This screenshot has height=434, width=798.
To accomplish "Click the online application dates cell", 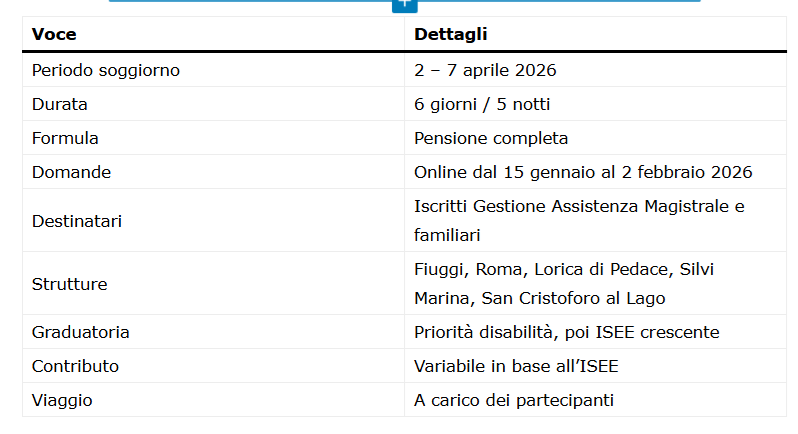I will pyautogui.click(x=583, y=172).
